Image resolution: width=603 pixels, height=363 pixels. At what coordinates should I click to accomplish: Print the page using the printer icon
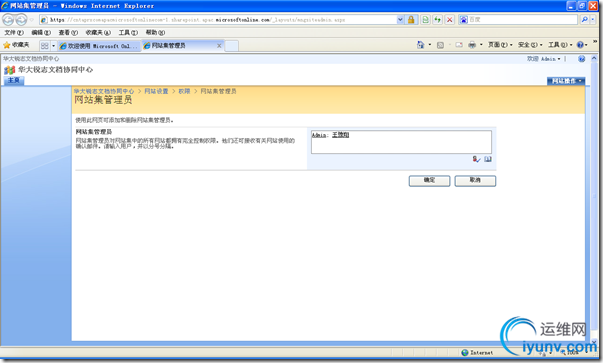click(472, 45)
